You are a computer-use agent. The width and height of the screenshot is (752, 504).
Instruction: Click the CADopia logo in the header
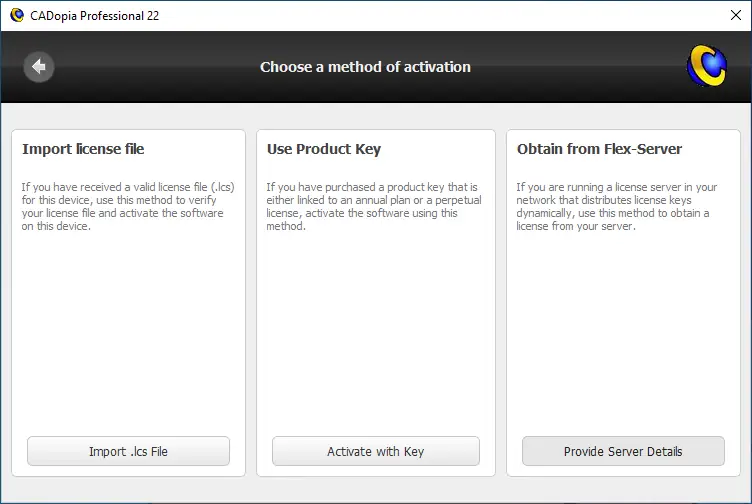tap(706, 67)
